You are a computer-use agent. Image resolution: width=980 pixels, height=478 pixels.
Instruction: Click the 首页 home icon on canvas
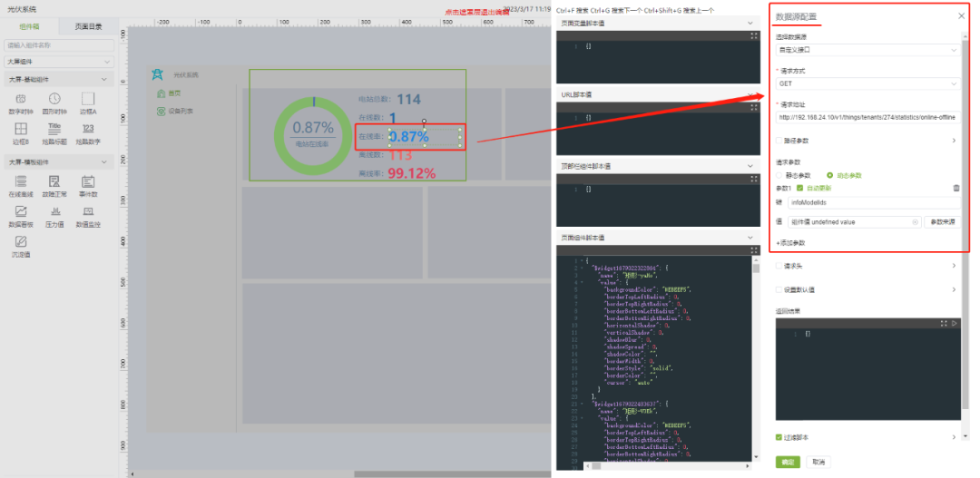click(162, 93)
